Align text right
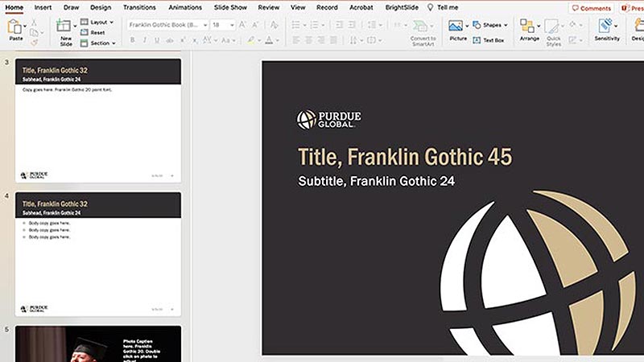Viewport: 644px width, 362px height. tap(321, 40)
